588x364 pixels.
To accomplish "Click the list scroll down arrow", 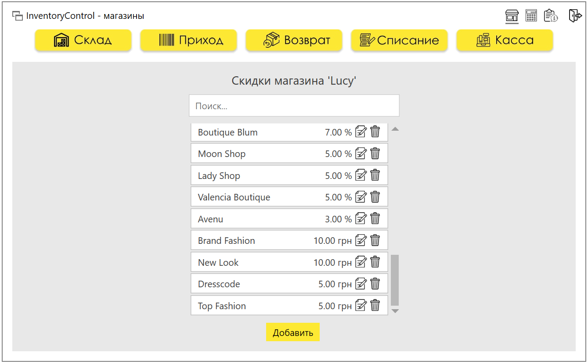I will 395,311.
